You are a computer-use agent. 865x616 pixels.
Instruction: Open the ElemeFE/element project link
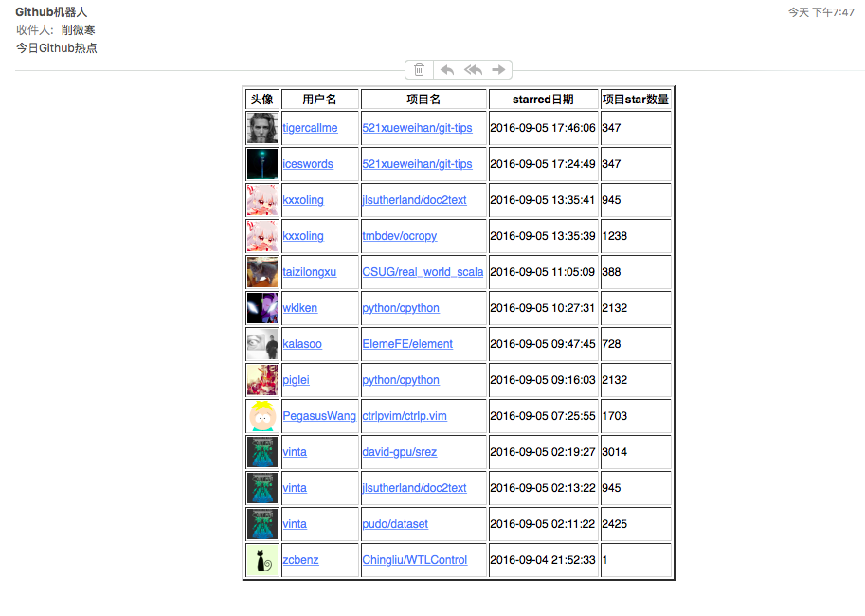click(x=407, y=344)
